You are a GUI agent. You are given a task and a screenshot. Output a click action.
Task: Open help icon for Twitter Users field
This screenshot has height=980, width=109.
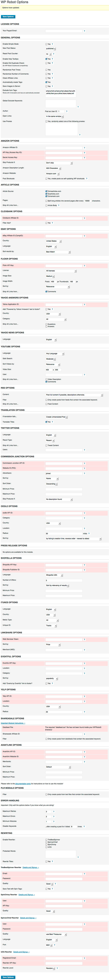[84, 450]
